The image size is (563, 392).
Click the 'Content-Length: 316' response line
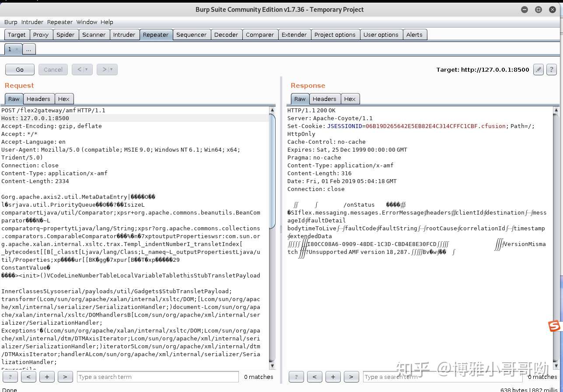coord(319,173)
